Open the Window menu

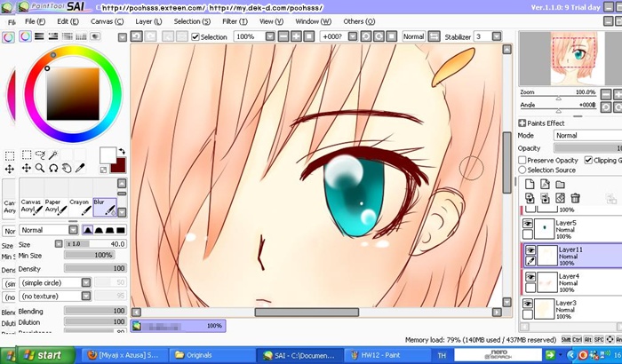coord(313,21)
